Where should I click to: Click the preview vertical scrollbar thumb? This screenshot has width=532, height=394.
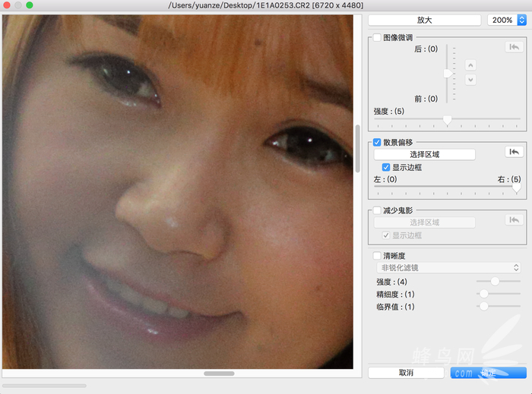click(358, 148)
